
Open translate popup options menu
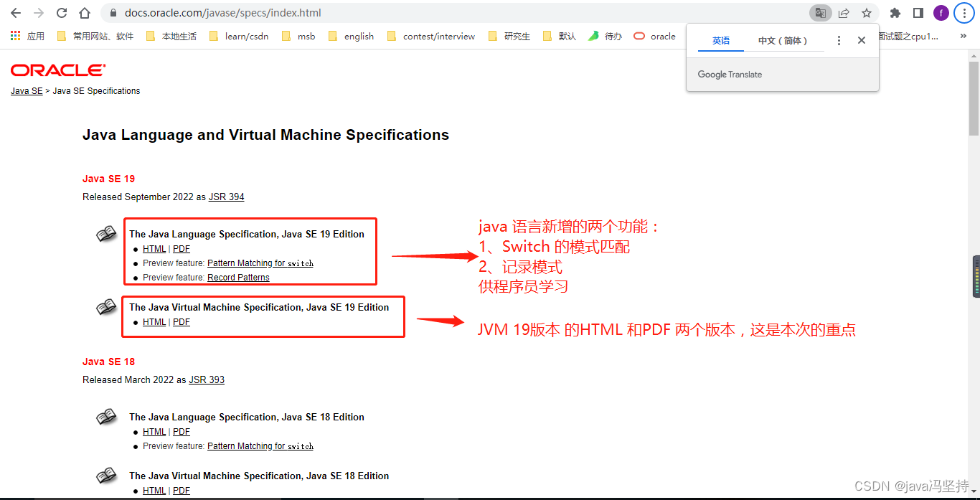click(x=839, y=41)
